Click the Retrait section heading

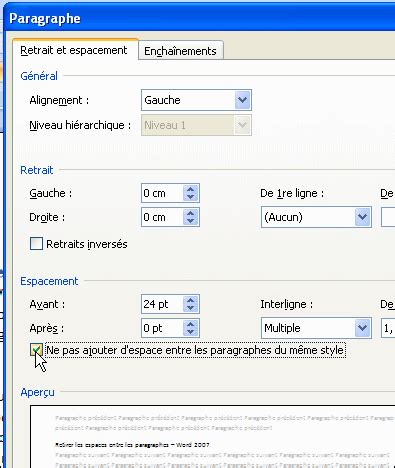37,170
